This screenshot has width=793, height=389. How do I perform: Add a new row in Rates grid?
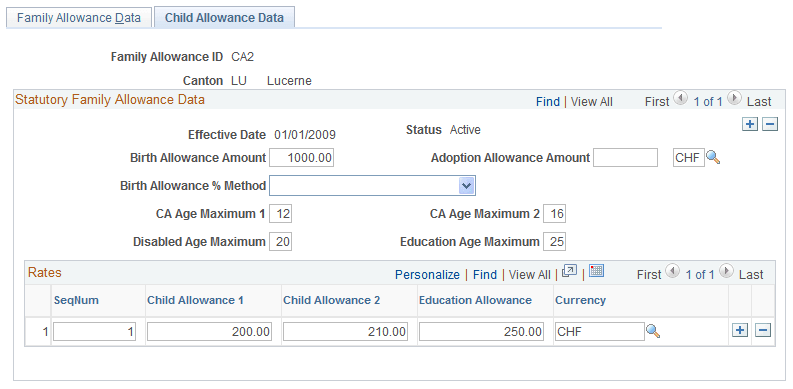tap(740, 330)
